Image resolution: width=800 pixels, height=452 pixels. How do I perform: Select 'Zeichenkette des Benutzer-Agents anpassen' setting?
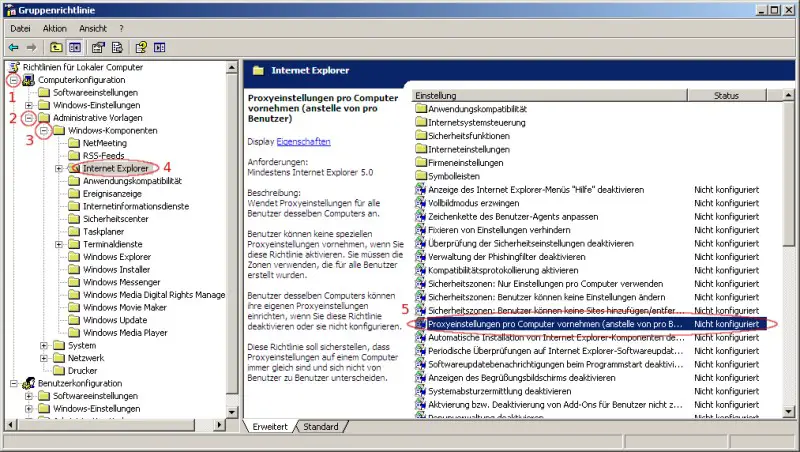(513, 216)
